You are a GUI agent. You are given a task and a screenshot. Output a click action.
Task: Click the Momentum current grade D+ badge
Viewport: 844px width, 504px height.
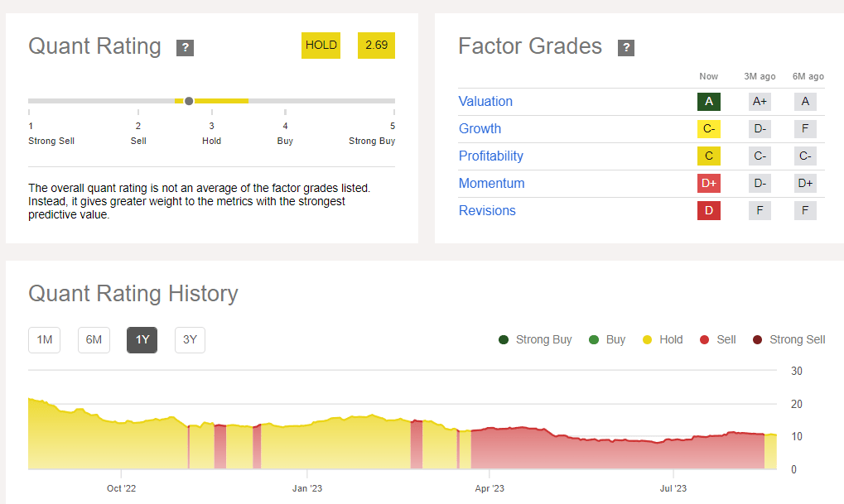(x=709, y=183)
